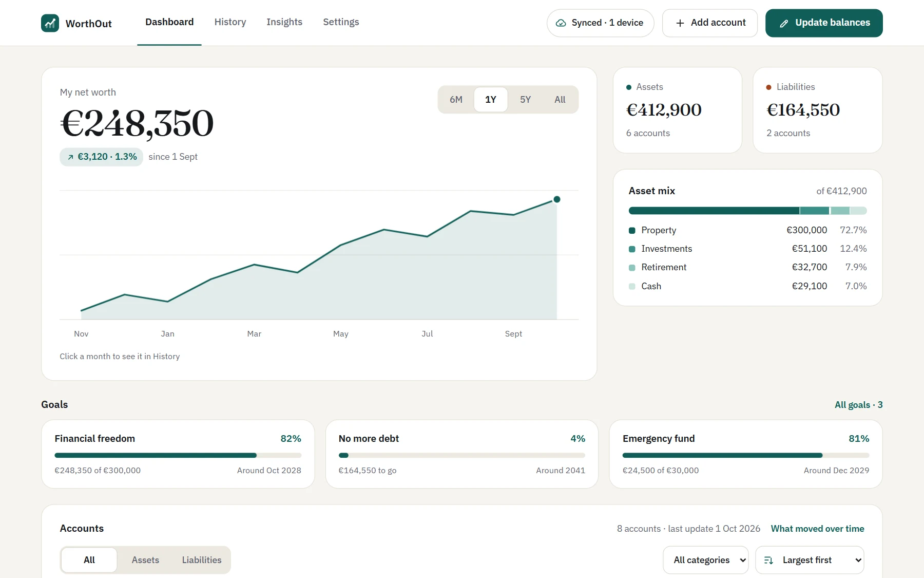Click the latest data point on chart
This screenshot has width=924, height=578.
(557, 199)
